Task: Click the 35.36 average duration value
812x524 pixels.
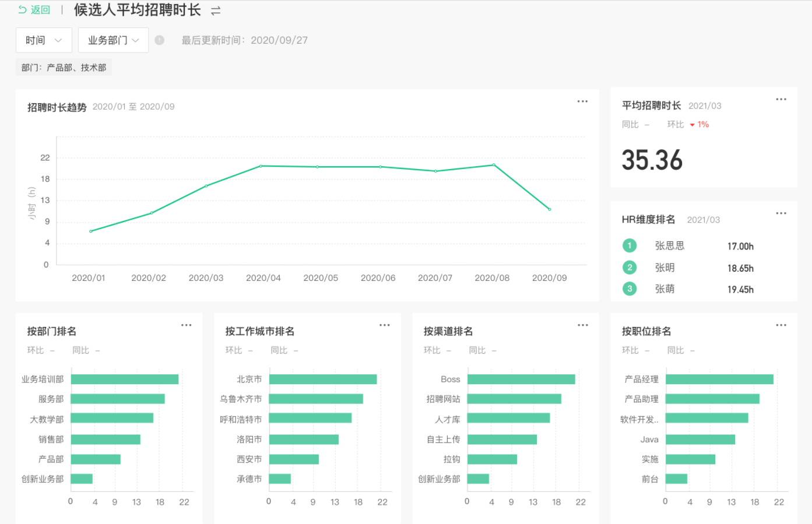Action: (x=652, y=160)
